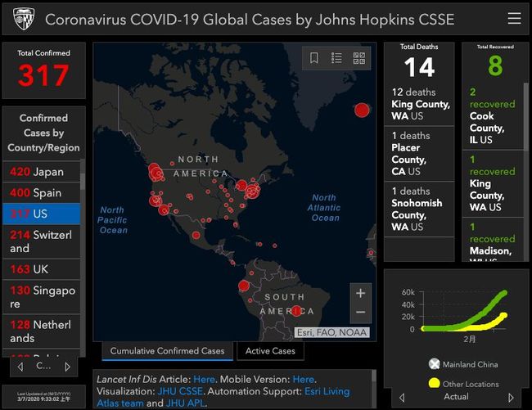Screen dimensions: 532x410
Task: Select UK in the country list
Action: 42,269
